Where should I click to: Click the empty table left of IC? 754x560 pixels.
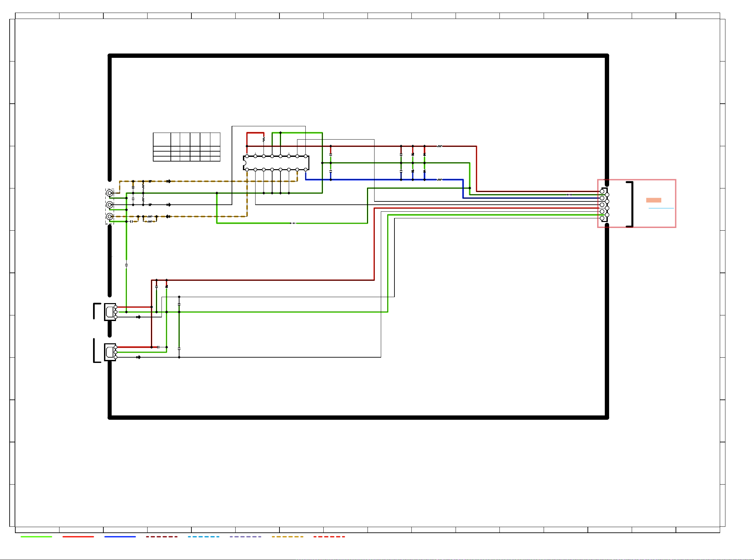point(186,147)
